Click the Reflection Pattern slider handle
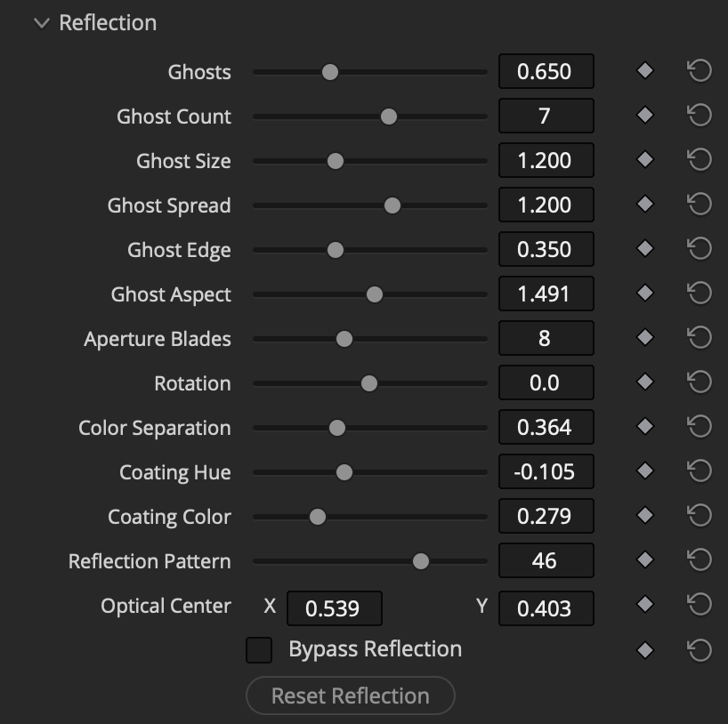The height and width of the screenshot is (724, 728). pyautogui.click(x=421, y=561)
